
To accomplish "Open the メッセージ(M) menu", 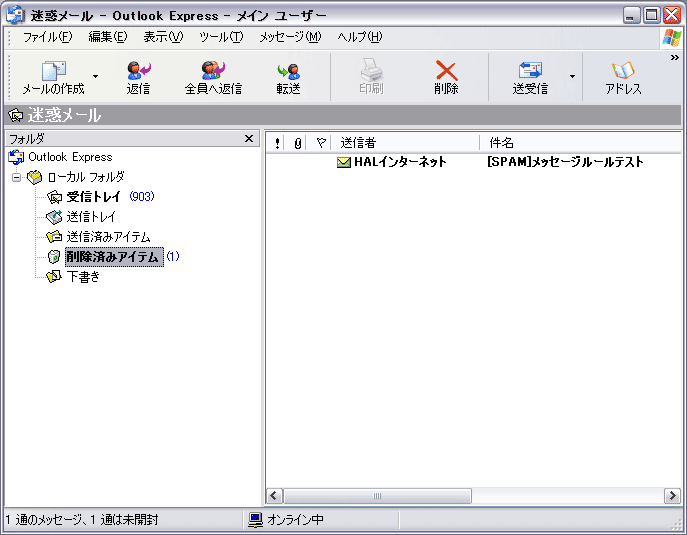I will coord(290,37).
